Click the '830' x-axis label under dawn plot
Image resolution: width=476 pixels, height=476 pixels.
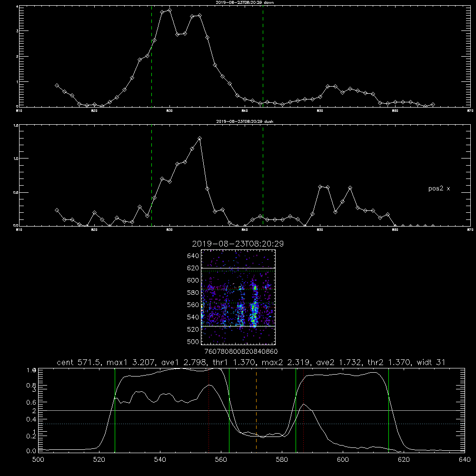[x=169, y=111]
